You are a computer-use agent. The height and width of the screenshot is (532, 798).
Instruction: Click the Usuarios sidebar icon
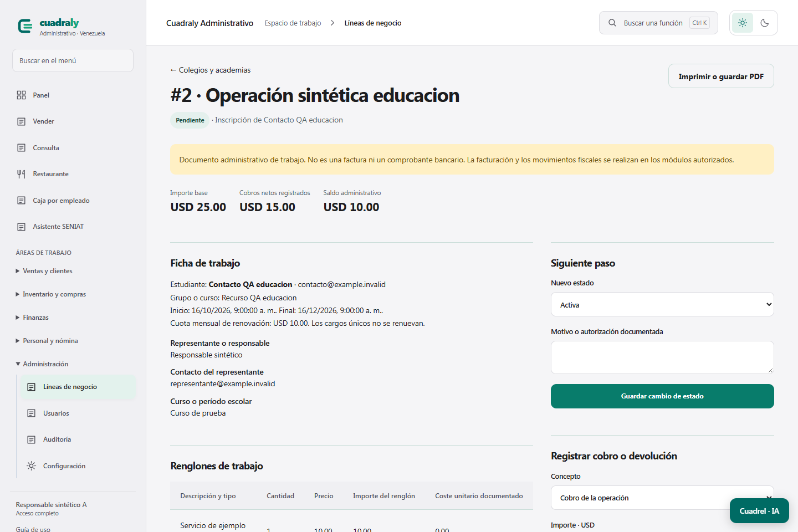32,413
